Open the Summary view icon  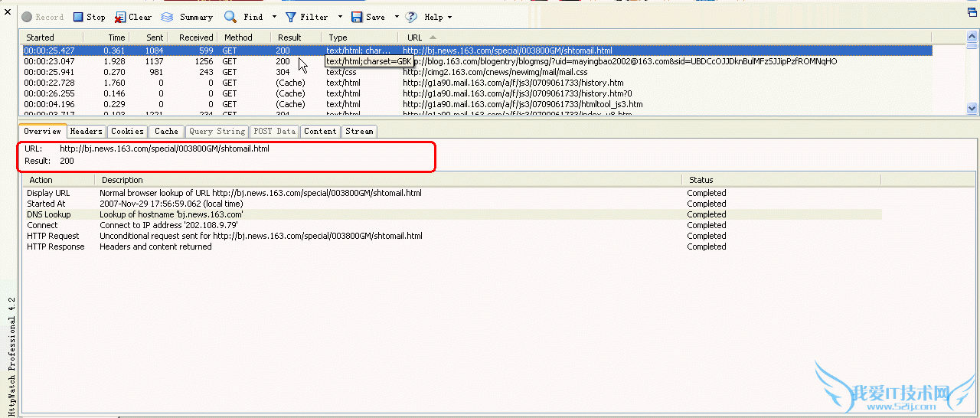[x=167, y=17]
